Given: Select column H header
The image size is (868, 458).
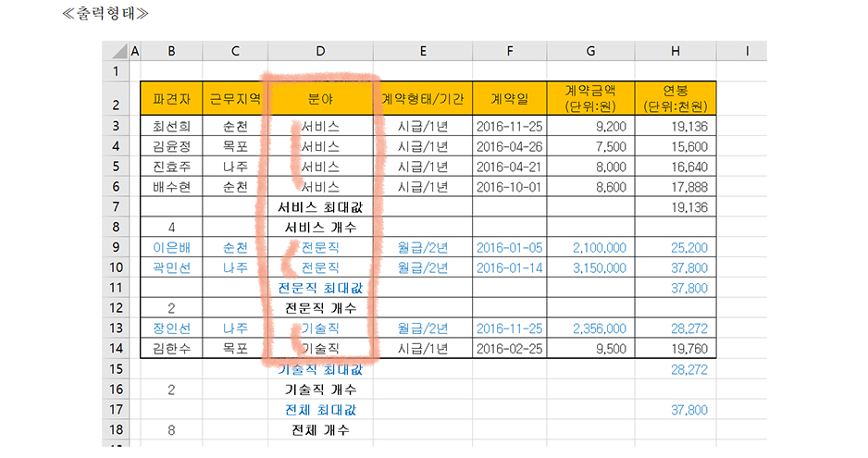Looking at the screenshot, I should (676, 51).
